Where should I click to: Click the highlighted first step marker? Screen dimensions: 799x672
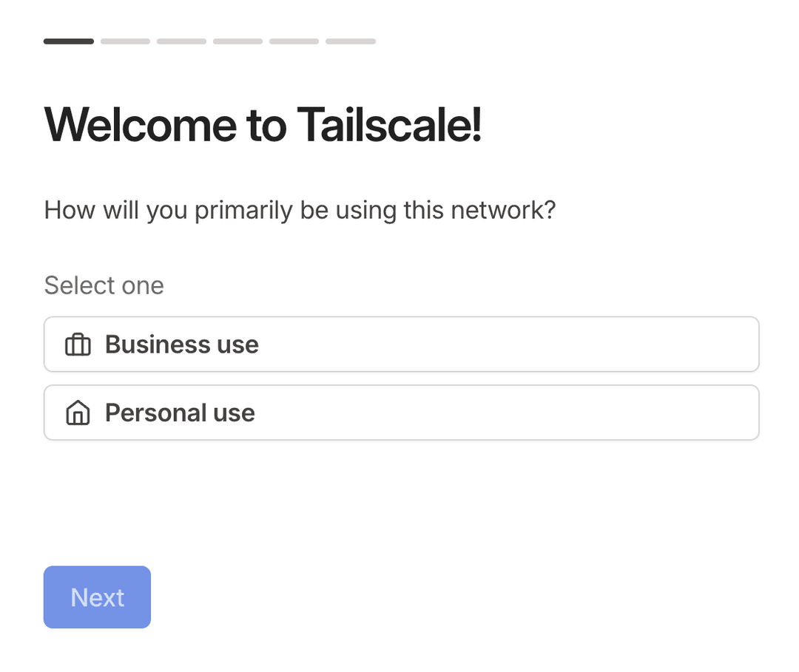click(68, 41)
